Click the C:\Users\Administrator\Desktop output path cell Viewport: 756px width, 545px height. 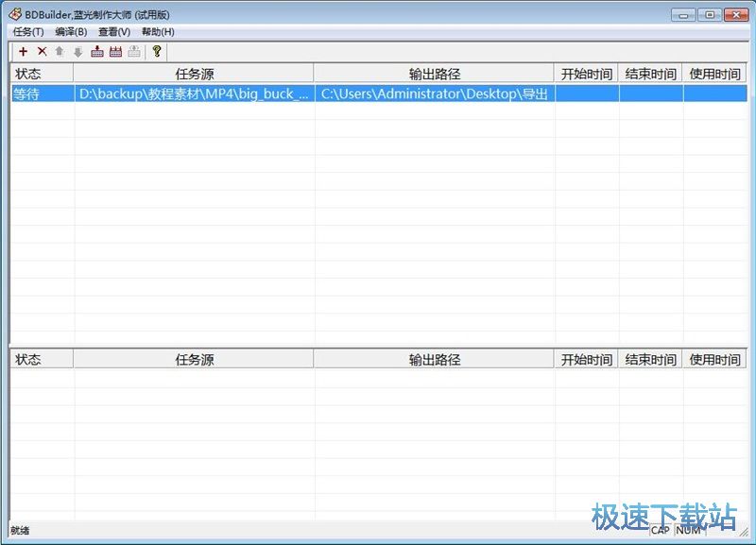point(435,94)
